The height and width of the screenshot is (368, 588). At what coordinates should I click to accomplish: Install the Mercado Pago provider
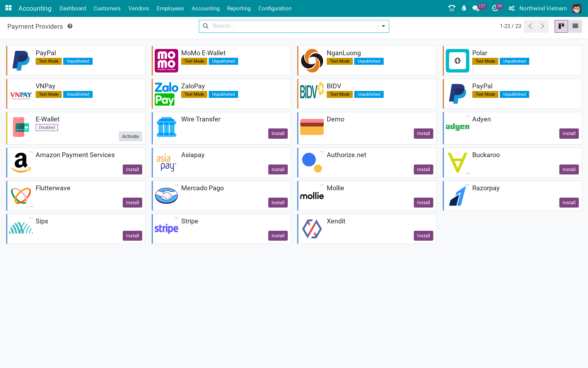pyautogui.click(x=278, y=203)
